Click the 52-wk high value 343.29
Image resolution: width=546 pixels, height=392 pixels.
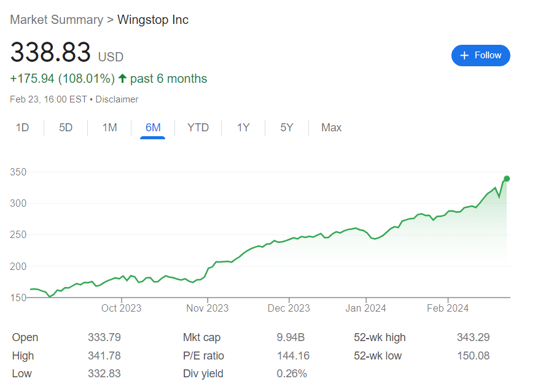(474, 337)
